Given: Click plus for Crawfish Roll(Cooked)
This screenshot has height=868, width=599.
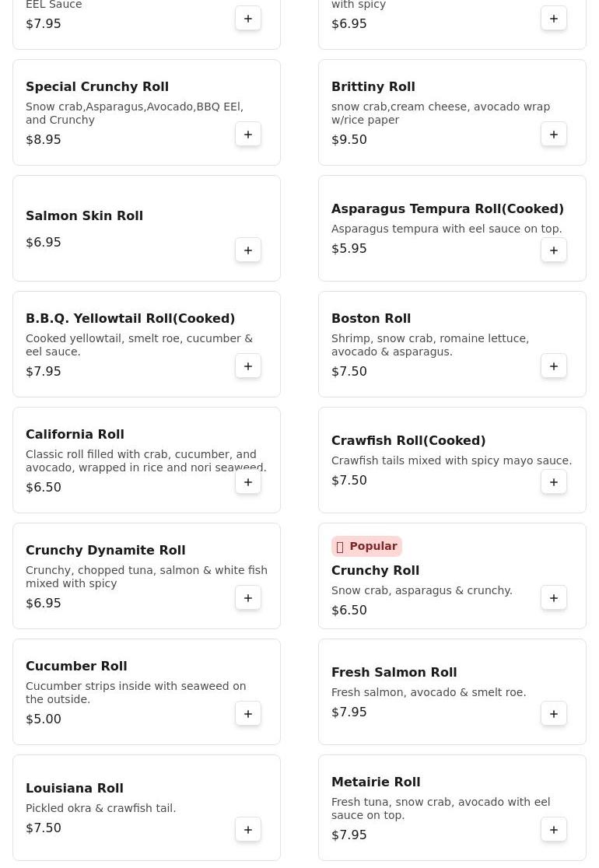Looking at the screenshot, I should point(554,482).
